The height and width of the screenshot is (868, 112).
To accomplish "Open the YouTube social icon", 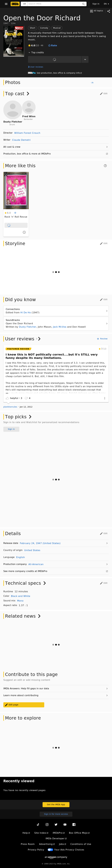I will click(65, 825).
